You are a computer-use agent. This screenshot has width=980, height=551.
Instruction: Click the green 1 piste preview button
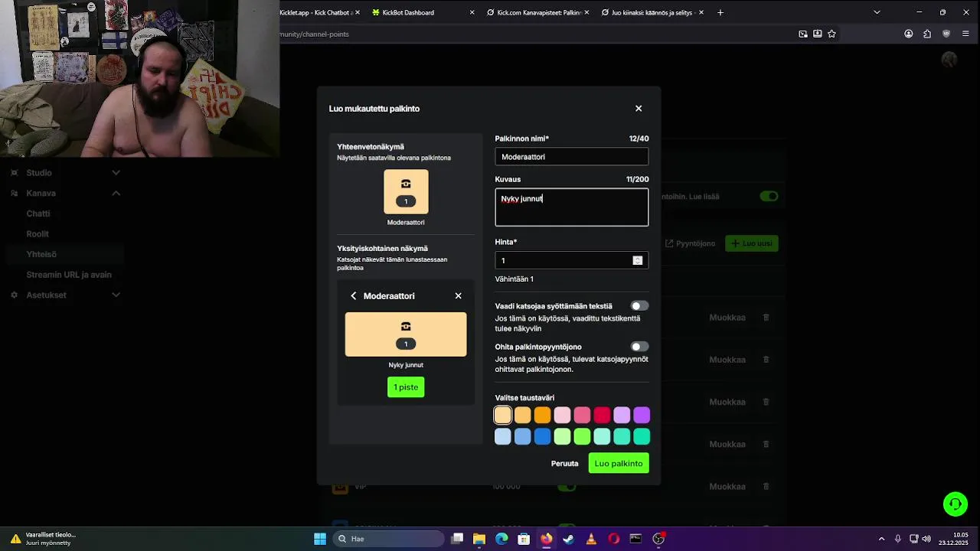point(406,387)
